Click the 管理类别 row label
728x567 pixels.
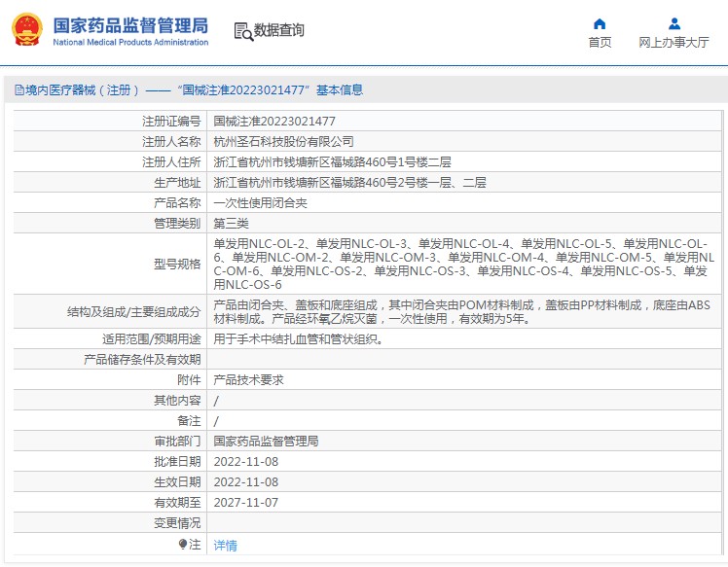click(177, 223)
